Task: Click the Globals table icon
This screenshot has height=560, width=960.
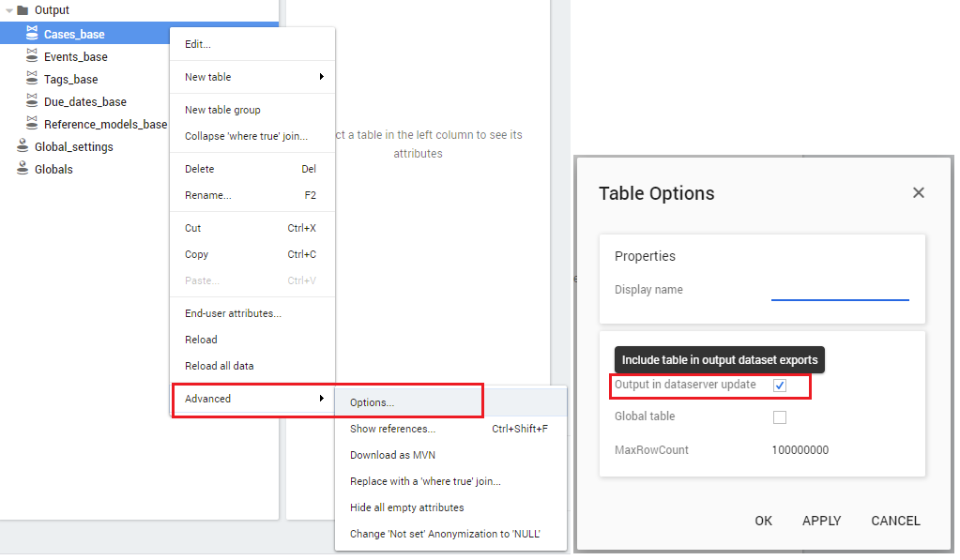Action: 23,169
